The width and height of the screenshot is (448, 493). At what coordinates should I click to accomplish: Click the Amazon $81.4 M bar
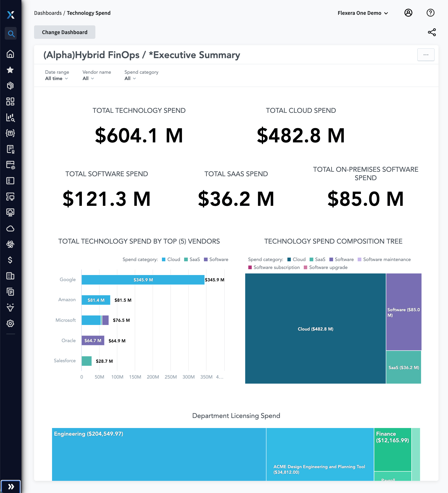(x=96, y=300)
